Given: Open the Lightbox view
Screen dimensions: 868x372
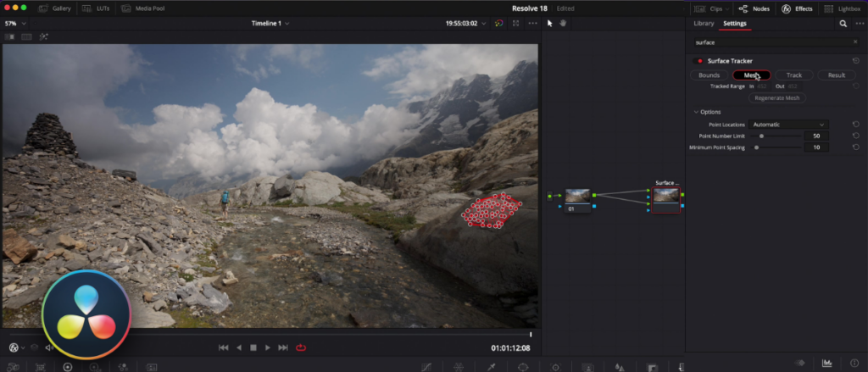Looking at the screenshot, I should coord(843,8).
